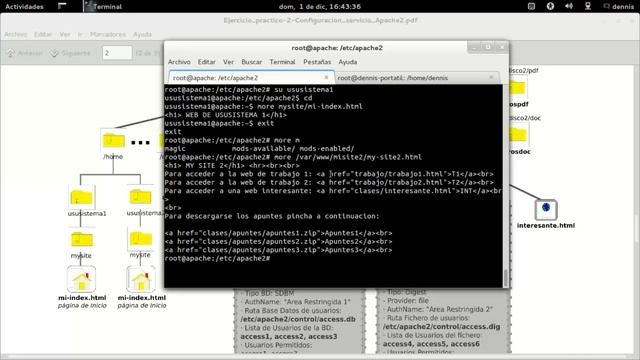Screen dimensions: 640x360
Task: Click Anterior page button in PDF viewer
Action: tap(25, 53)
